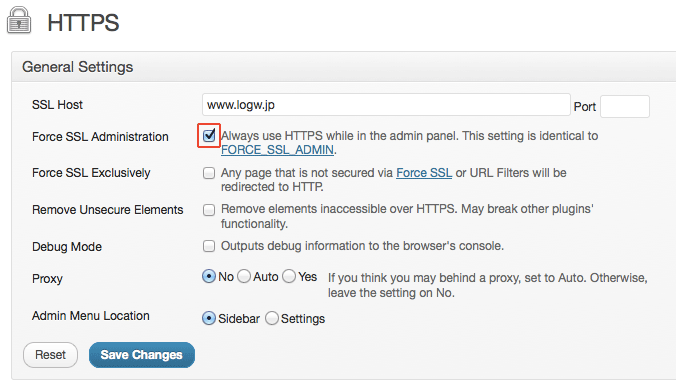Open the FORCE_SSL_ADMIN link

pyautogui.click(x=277, y=150)
